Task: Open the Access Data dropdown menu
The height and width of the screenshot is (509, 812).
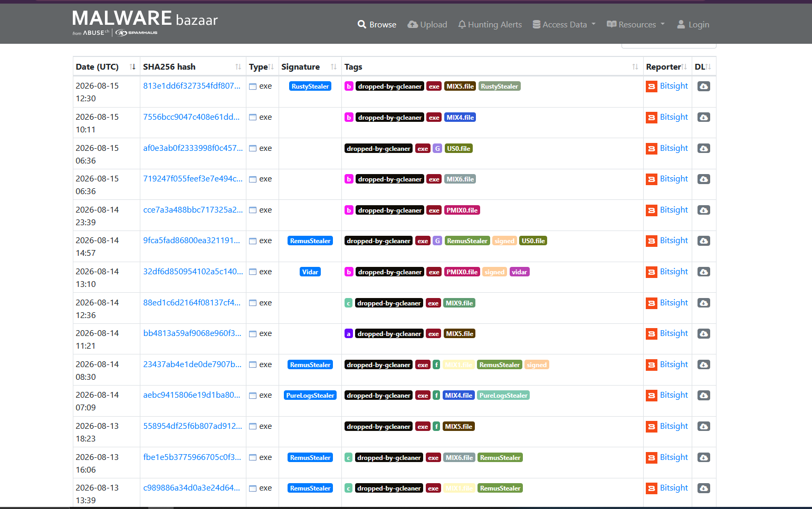Action: point(564,24)
